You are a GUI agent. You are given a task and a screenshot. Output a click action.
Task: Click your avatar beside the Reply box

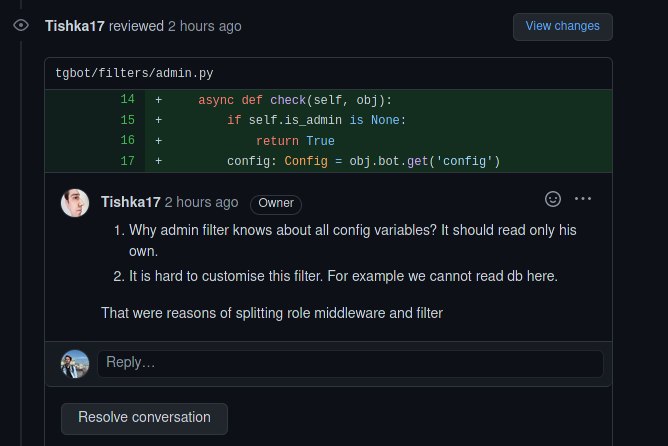click(75, 364)
